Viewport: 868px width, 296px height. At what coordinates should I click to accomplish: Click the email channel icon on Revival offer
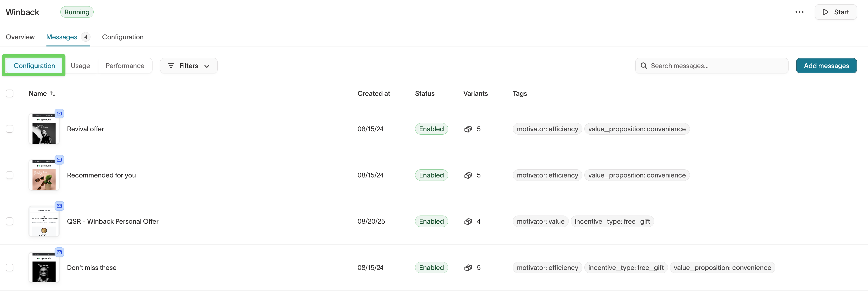click(x=59, y=113)
